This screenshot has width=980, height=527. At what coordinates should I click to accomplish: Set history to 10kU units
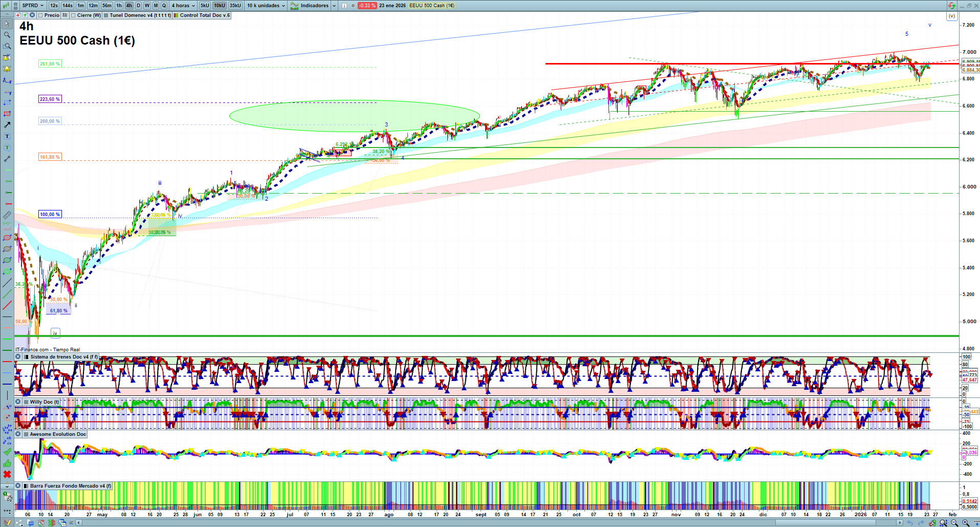(x=220, y=6)
